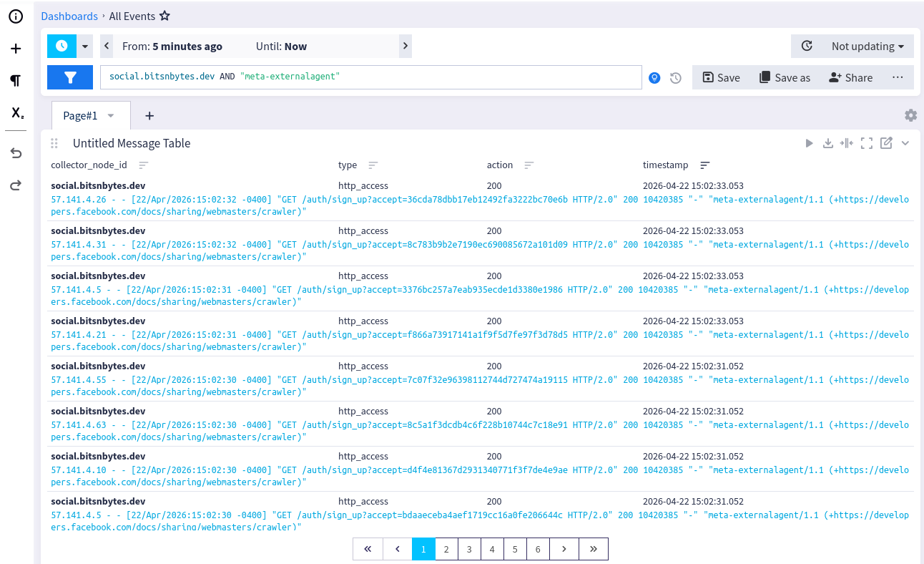Click the undo arrow in sidebar
The width and height of the screenshot is (924, 564).
point(16,153)
